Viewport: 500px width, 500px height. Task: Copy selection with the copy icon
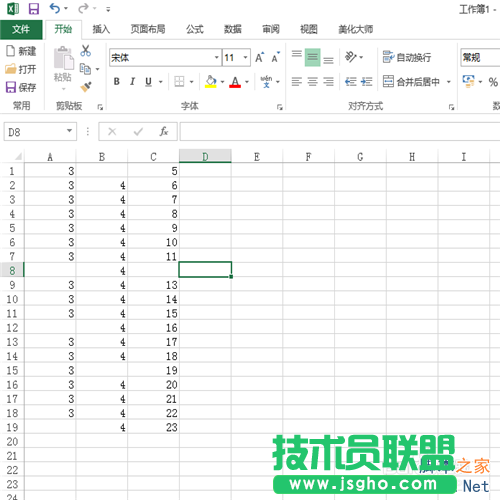point(85,69)
